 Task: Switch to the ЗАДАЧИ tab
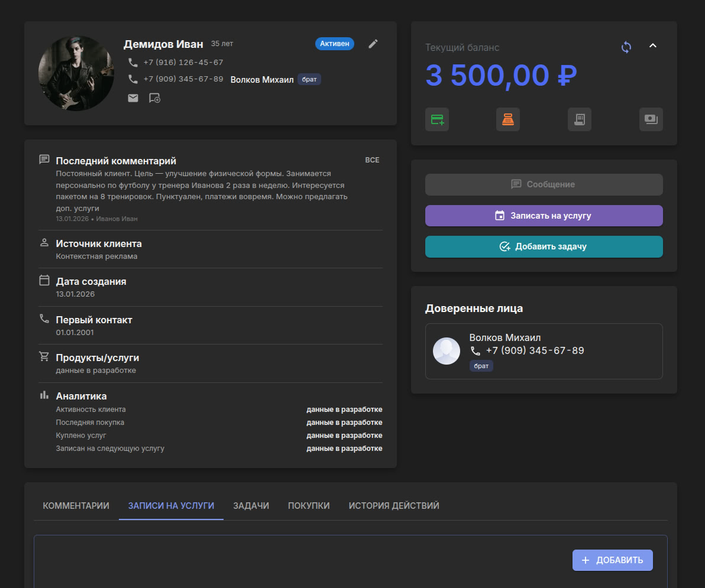click(x=251, y=505)
